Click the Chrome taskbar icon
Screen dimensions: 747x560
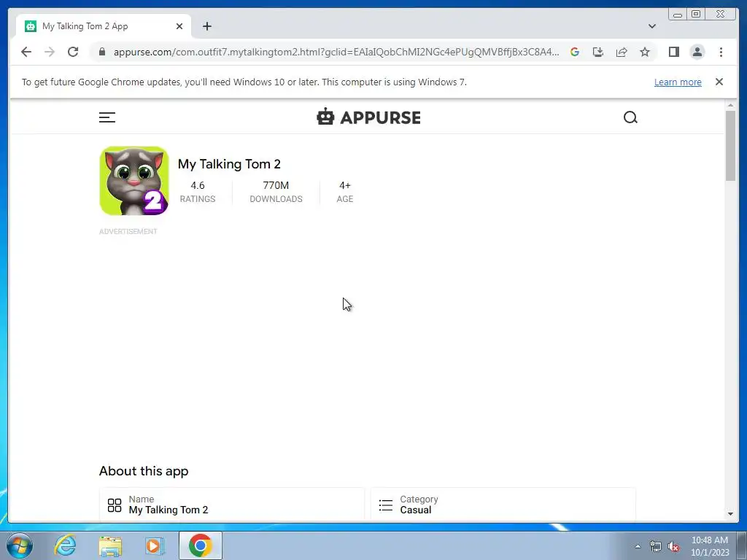(x=200, y=545)
